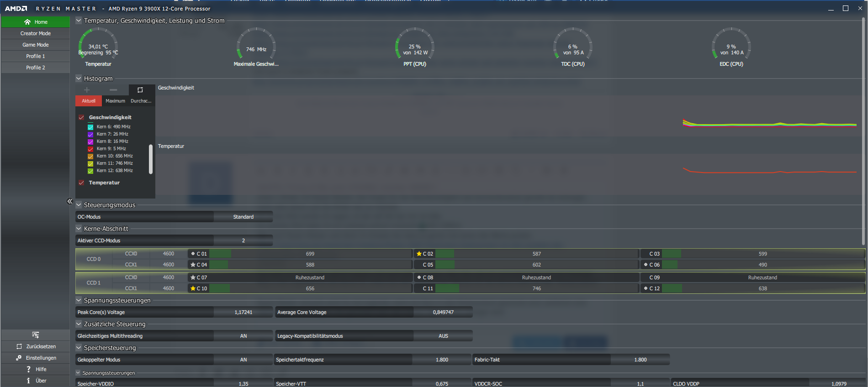
Task: Open the Home view in the sidebar
Action: coord(35,22)
